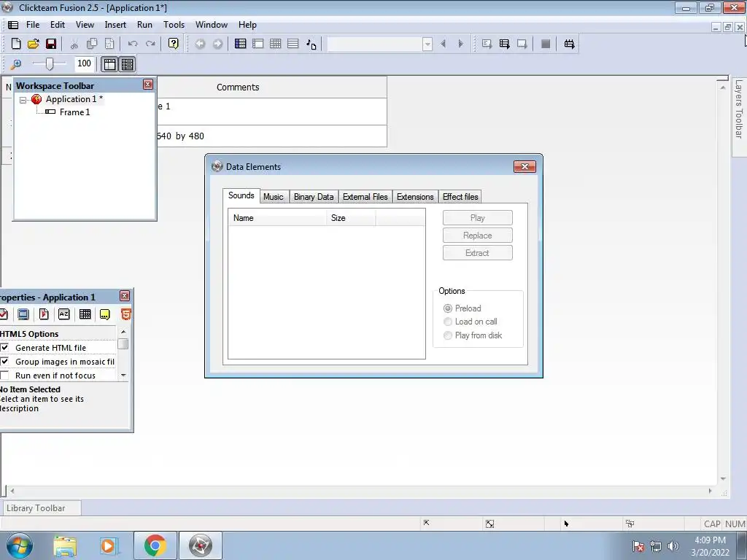This screenshot has height=560, width=747.
Task: Switch to the Effect files tab
Action: point(460,197)
